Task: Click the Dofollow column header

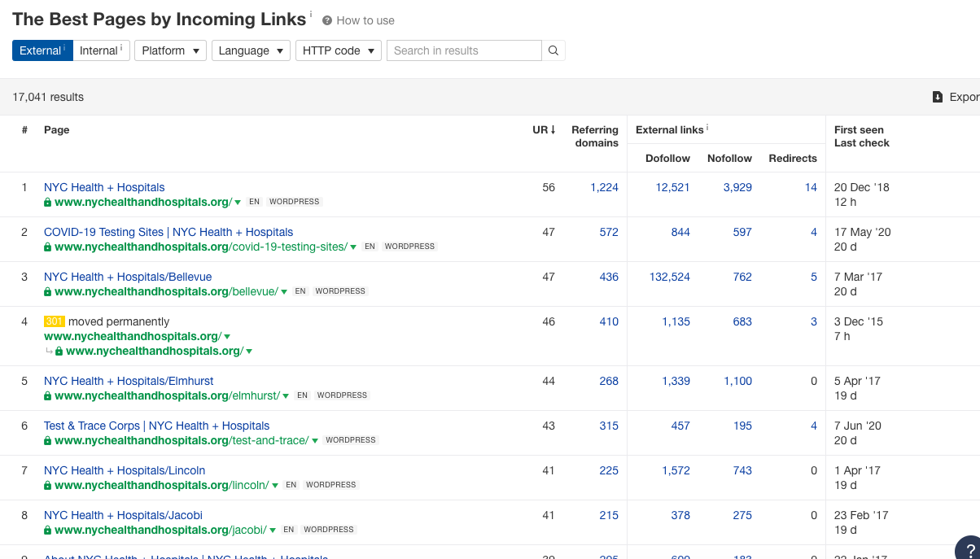Action: pyautogui.click(x=667, y=158)
